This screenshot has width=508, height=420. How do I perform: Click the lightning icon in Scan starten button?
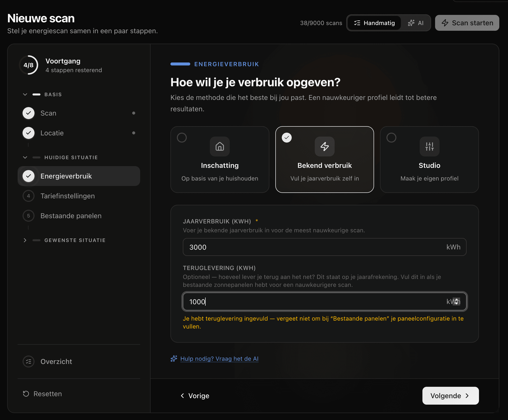(445, 23)
